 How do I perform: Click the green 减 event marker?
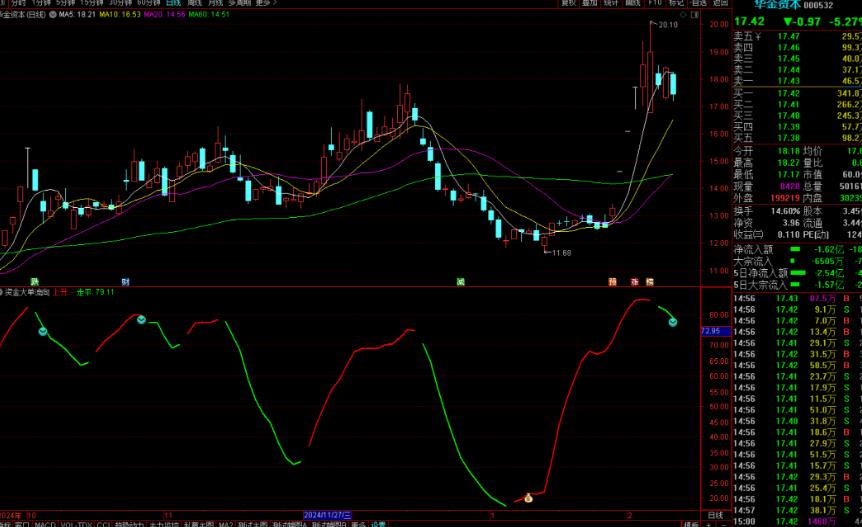pos(461,281)
